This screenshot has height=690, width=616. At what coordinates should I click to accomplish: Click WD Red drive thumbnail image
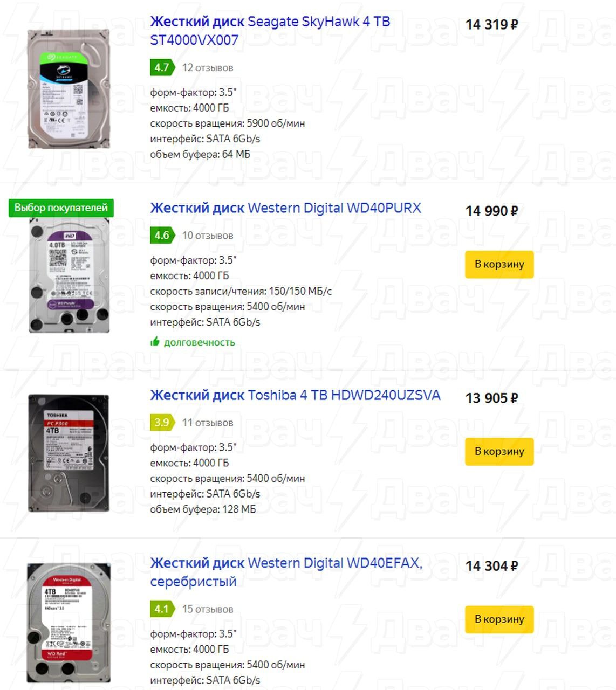coord(69,623)
